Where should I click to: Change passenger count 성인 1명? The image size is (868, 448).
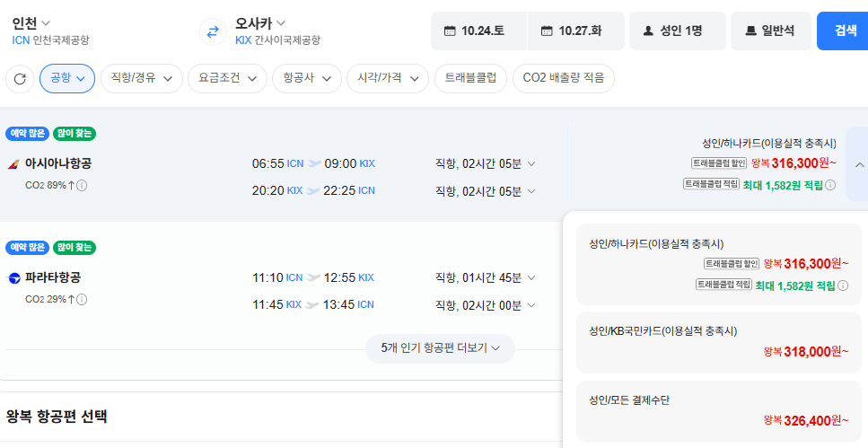pyautogui.click(x=677, y=31)
